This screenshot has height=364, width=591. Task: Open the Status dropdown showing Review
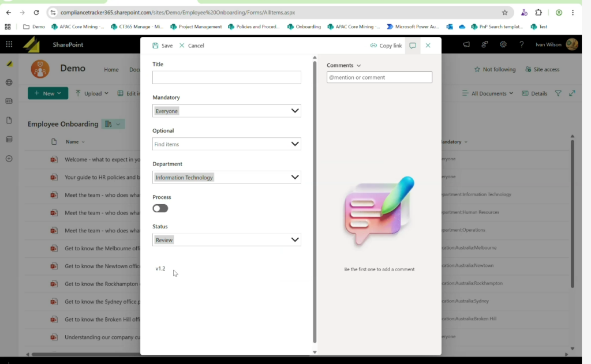click(226, 239)
